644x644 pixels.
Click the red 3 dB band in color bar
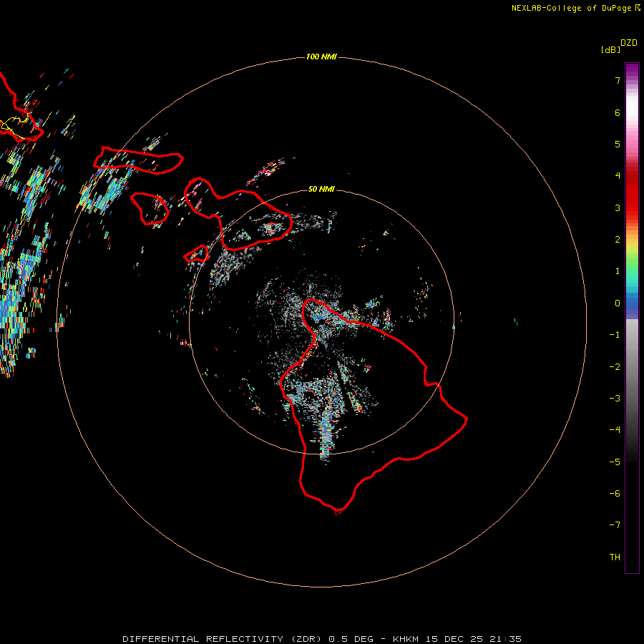coord(632,205)
